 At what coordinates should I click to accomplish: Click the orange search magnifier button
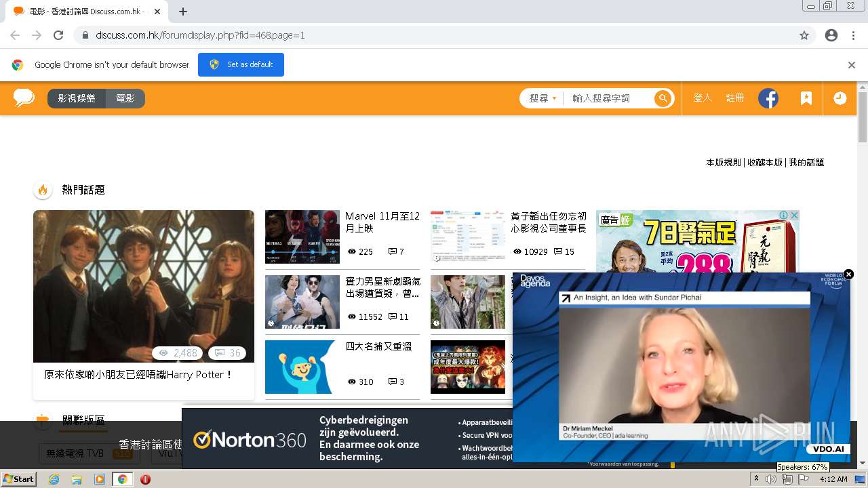[663, 98]
